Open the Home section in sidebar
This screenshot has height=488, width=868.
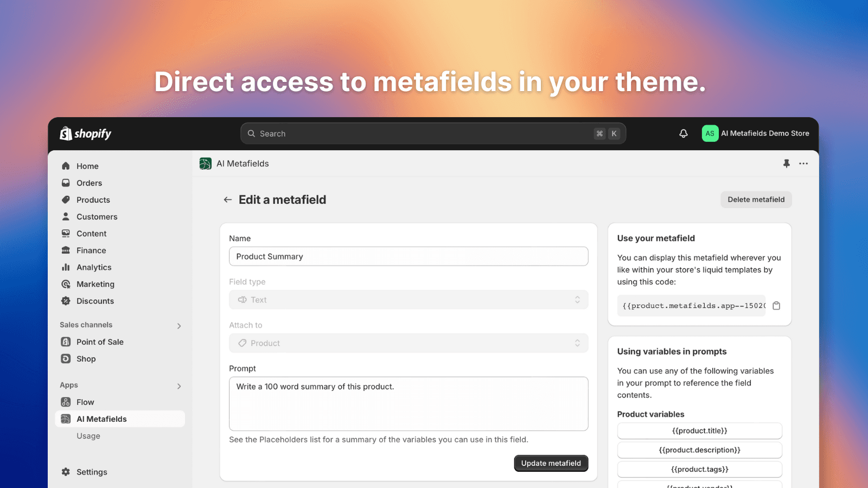pyautogui.click(x=88, y=166)
